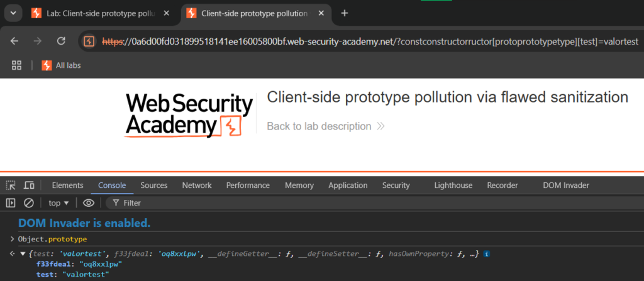Toggle the device toolbar emulation
This screenshot has width=644, height=281.
click(29, 185)
